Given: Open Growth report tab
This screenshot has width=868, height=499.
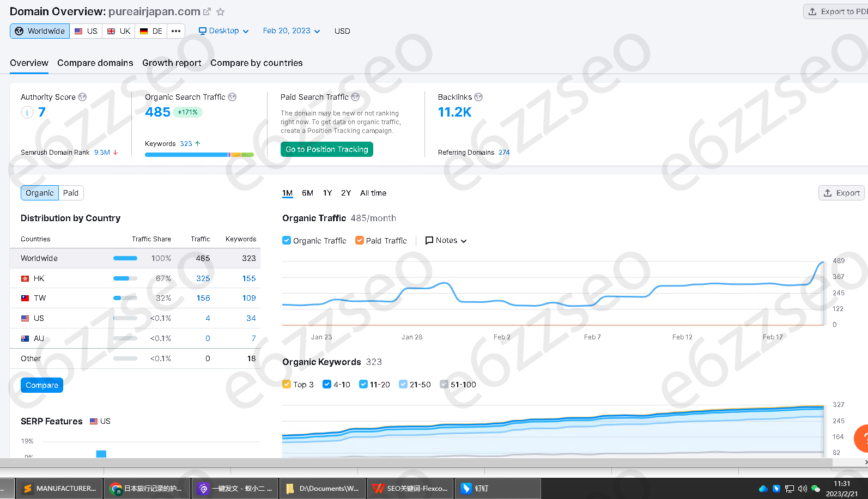Looking at the screenshot, I should click(172, 63).
